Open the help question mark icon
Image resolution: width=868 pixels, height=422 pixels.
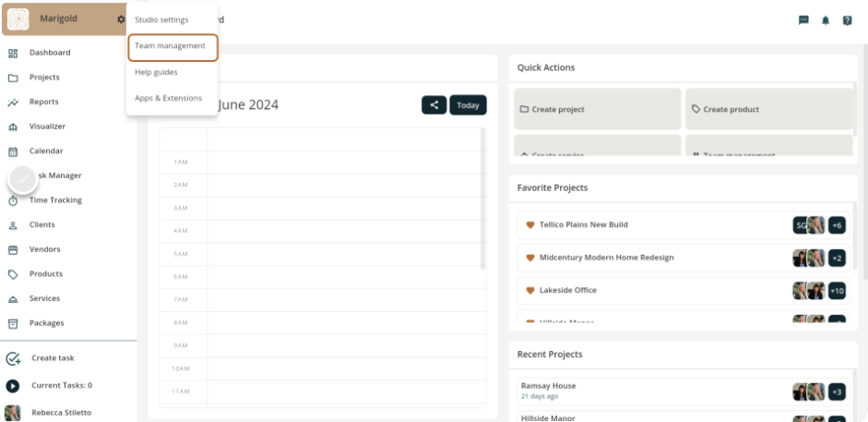point(847,20)
